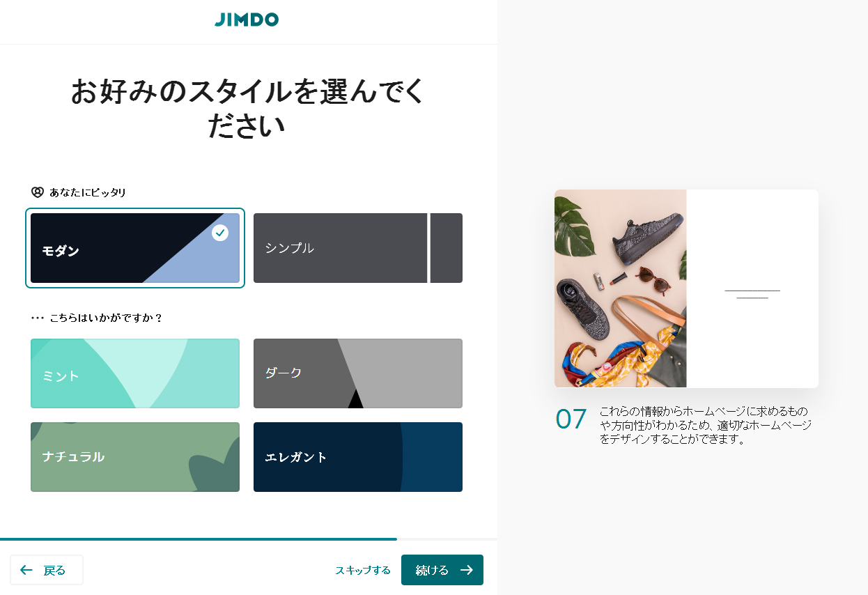This screenshot has height=595, width=868.
Task: Go back with the 戻る button
Action: click(47, 570)
